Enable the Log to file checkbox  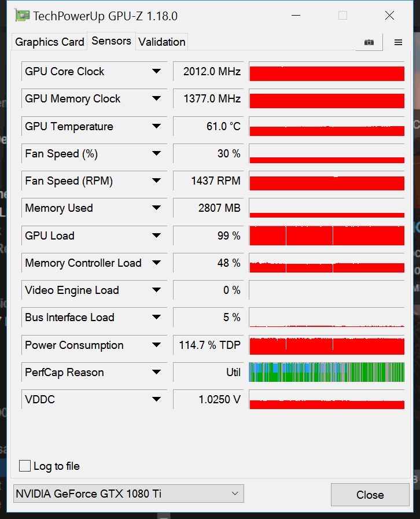coord(25,466)
